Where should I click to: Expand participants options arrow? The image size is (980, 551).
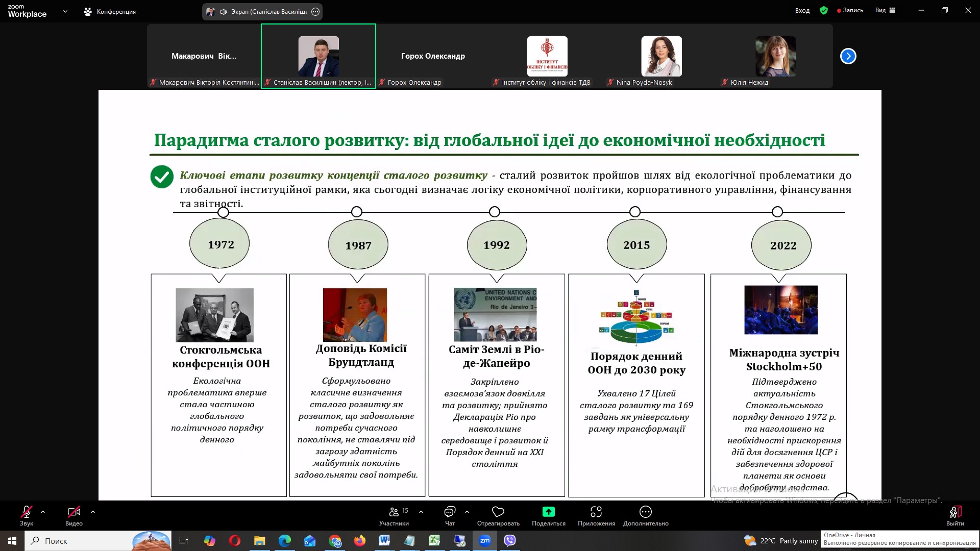421,512
